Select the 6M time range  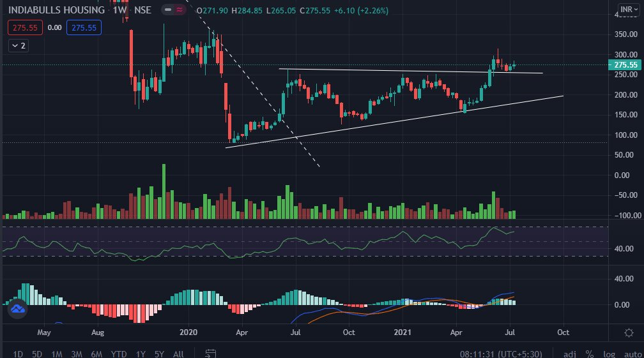click(96, 354)
